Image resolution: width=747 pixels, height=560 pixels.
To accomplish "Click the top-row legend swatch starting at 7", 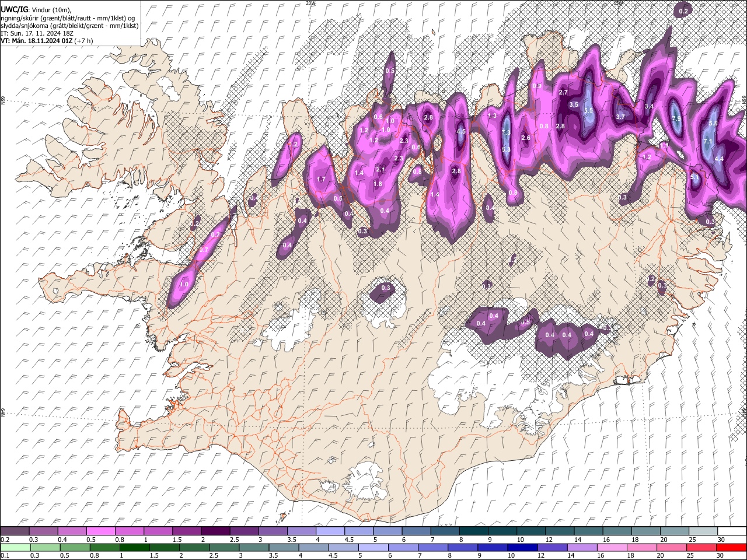I will (x=445, y=531).
